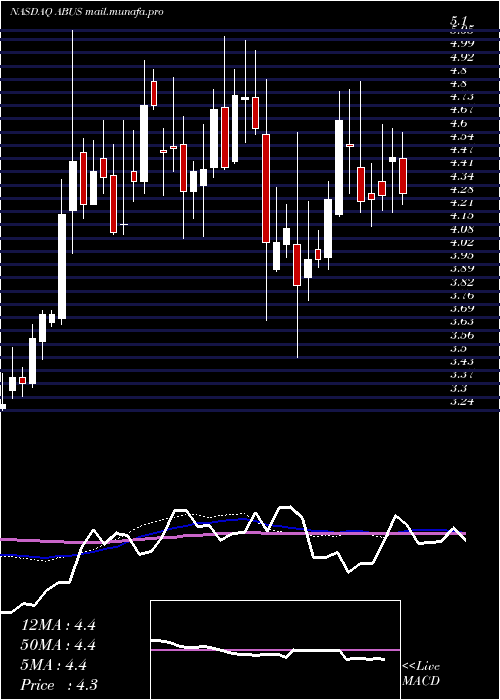Click the 4.99 price axis label
Screen dimensions: 500x700
(462, 43)
